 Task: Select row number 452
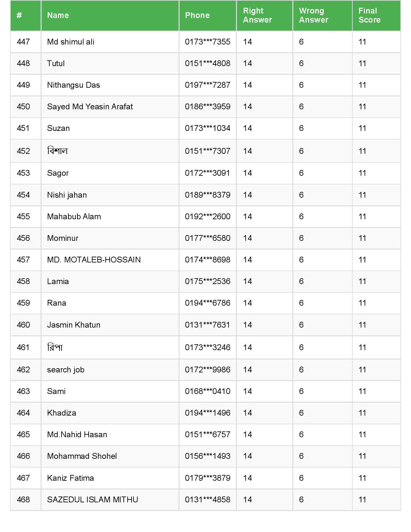click(x=23, y=151)
